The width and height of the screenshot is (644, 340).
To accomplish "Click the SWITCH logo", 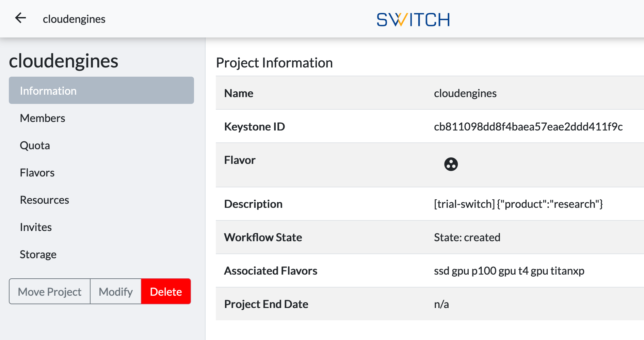I will [x=413, y=19].
